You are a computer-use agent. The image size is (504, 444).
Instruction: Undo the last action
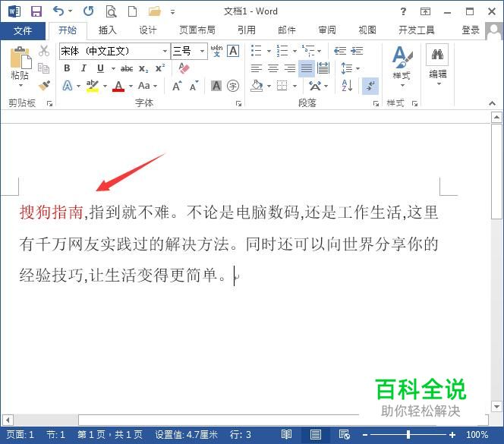coord(58,11)
